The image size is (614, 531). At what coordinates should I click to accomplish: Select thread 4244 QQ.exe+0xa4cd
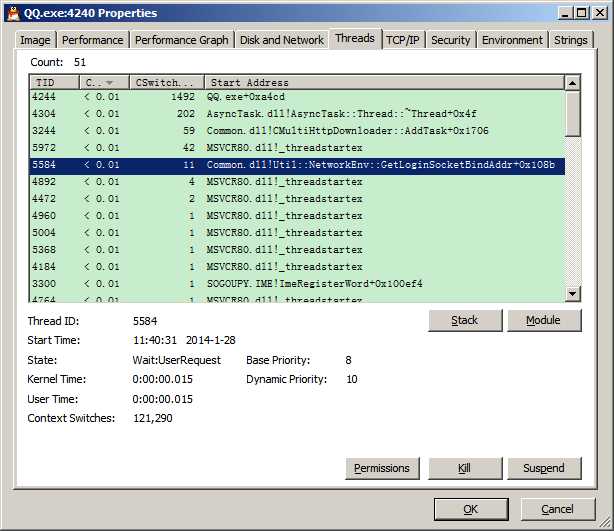(297, 97)
